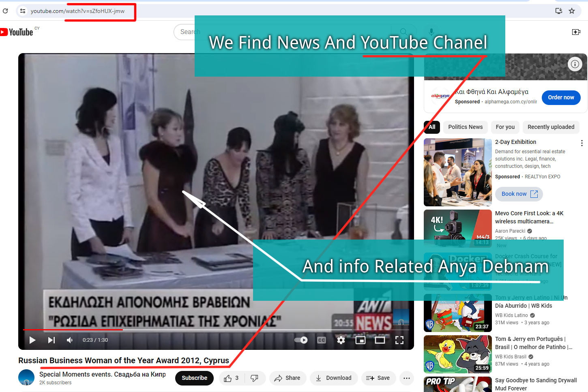This screenshot has height=392, width=588.
Task: Switch to miniplayer mode
Action: 360,340
